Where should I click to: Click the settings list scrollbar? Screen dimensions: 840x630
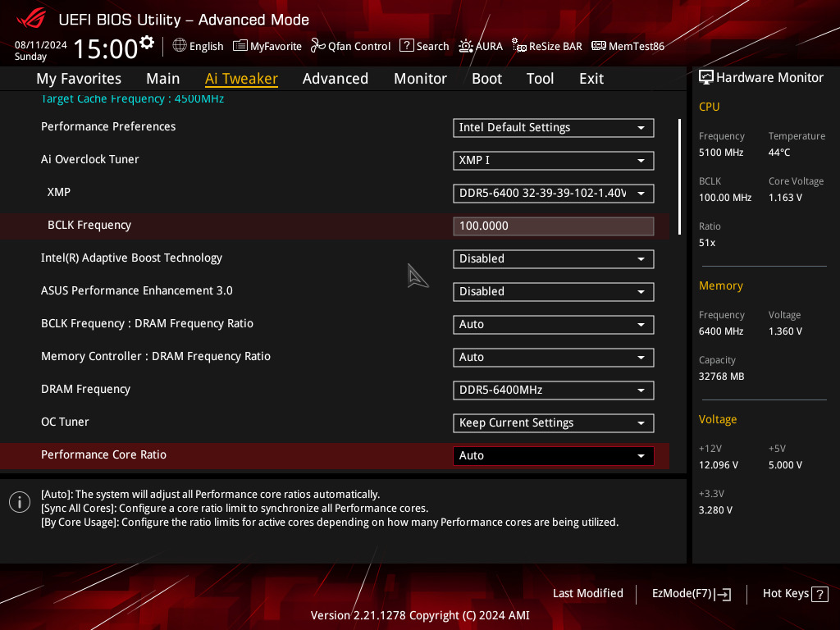(x=679, y=177)
